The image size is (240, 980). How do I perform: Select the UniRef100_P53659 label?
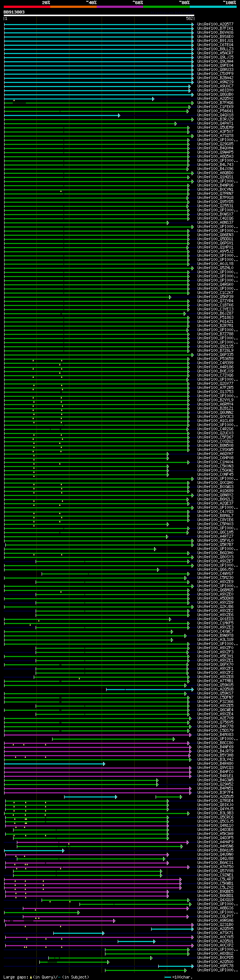tap(215, 359)
